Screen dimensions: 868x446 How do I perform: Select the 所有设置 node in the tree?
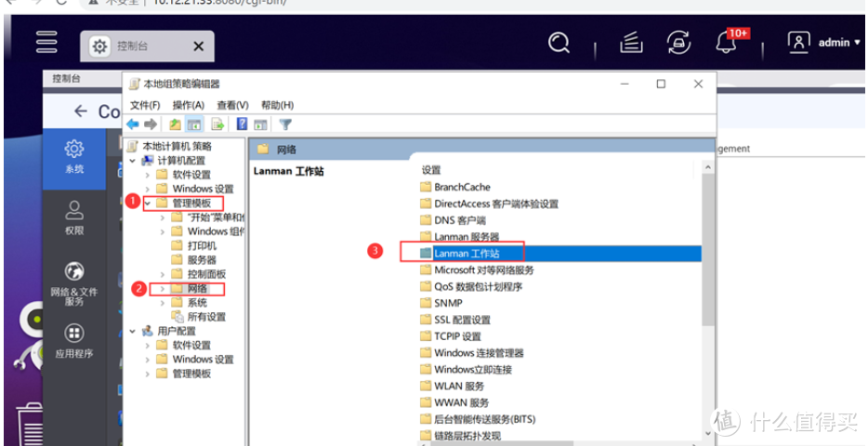coord(199,317)
